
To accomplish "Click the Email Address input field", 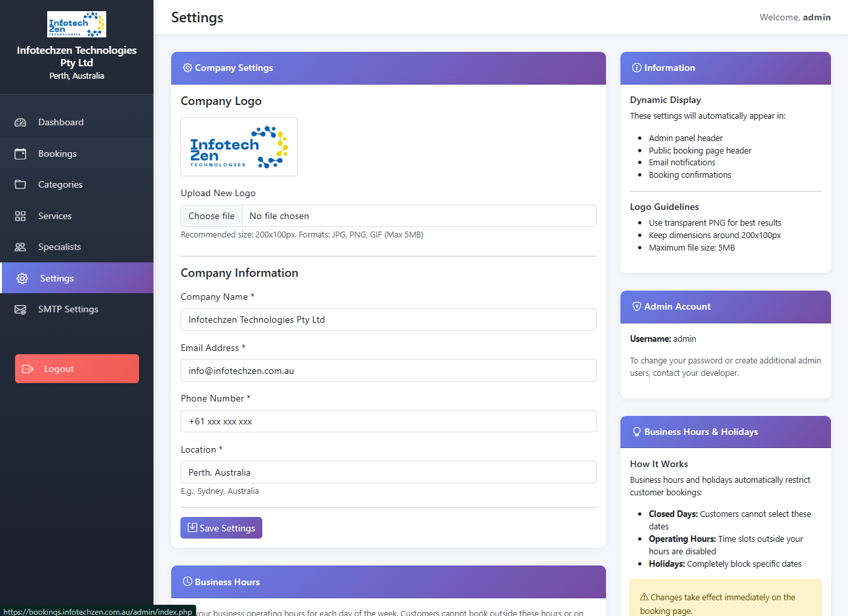I will click(388, 370).
